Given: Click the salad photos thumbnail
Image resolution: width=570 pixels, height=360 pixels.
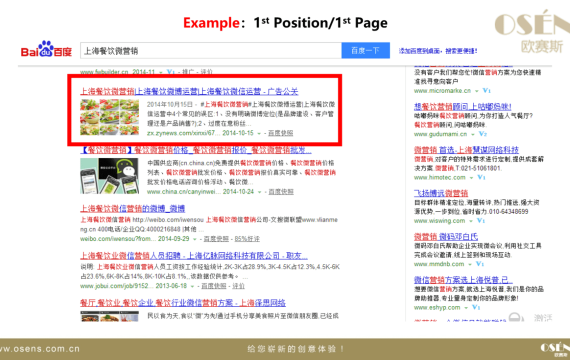Looking at the screenshot, I should pos(109,117).
